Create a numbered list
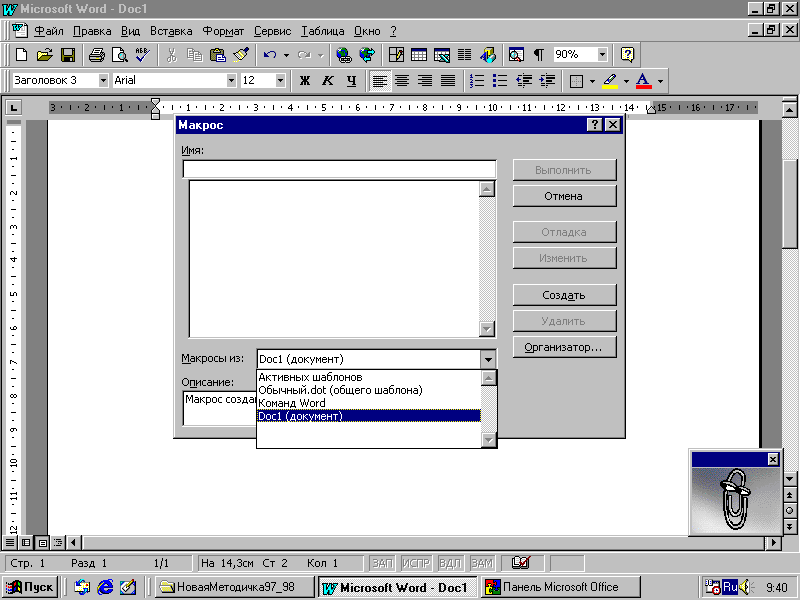800x600 pixels. (477, 81)
